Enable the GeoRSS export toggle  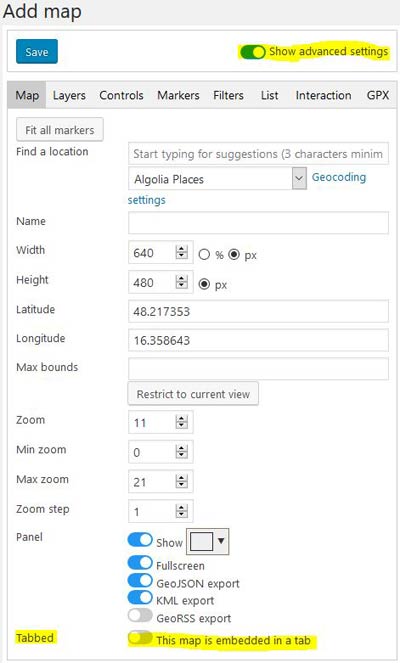pos(140,615)
